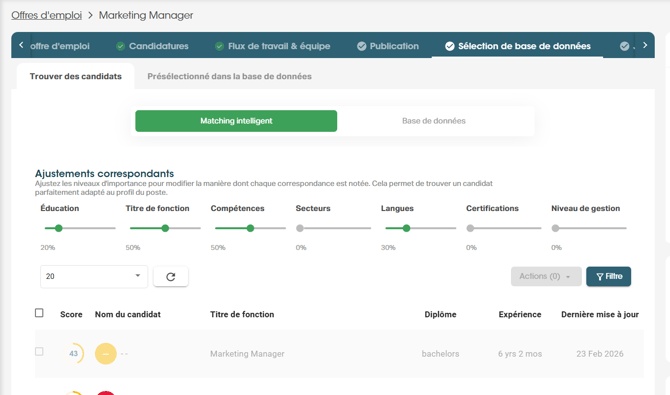Click the Diplôme column header
This screenshot has height=395, width=670.
pos(440,314)
